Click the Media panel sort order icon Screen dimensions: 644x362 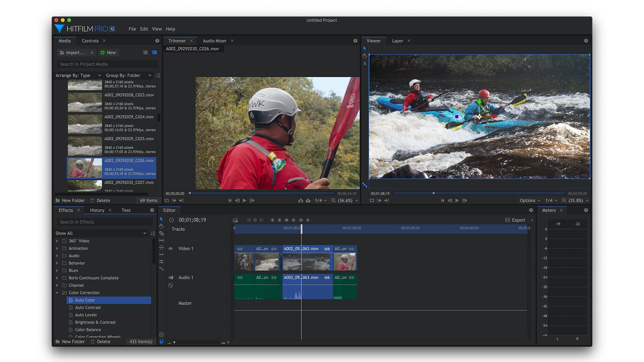click(158, 75)
